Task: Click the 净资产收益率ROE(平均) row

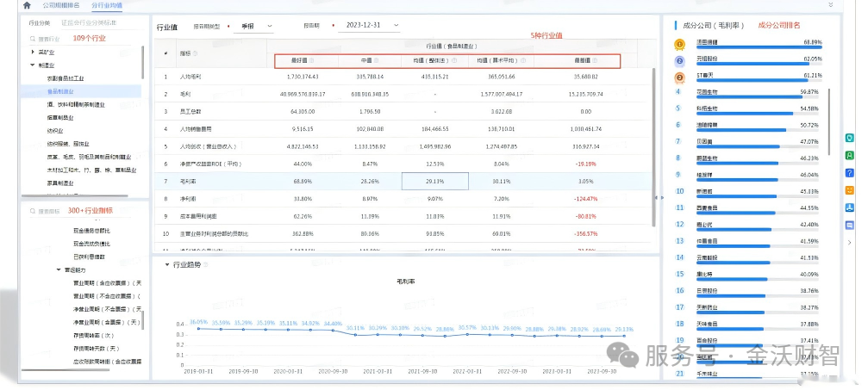Action: (404, 164)
